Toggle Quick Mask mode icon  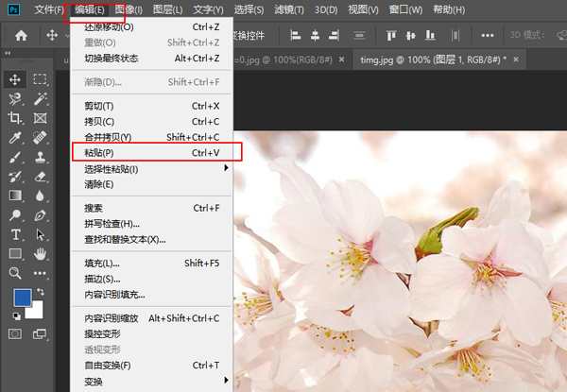coord(16,333)
